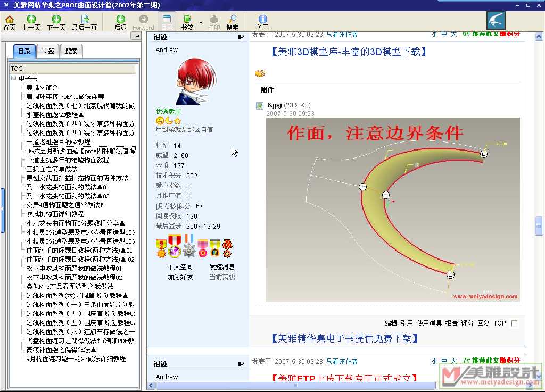Switch to the 目录 tab
Image resolution: width=545 pixels, height=392 pixels.
coord(24,51)
